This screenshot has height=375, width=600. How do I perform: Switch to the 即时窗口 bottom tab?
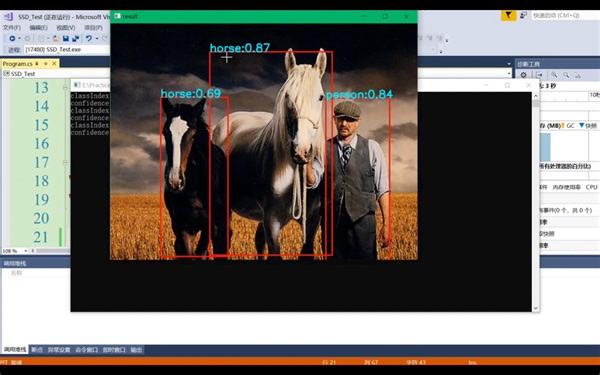point(114,350)
